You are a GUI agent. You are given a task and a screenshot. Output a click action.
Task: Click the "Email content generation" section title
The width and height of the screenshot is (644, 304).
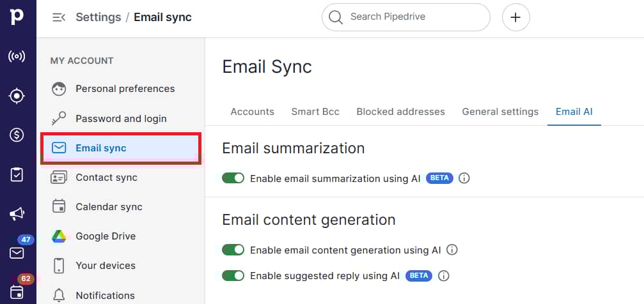click(x=309, y=220)
